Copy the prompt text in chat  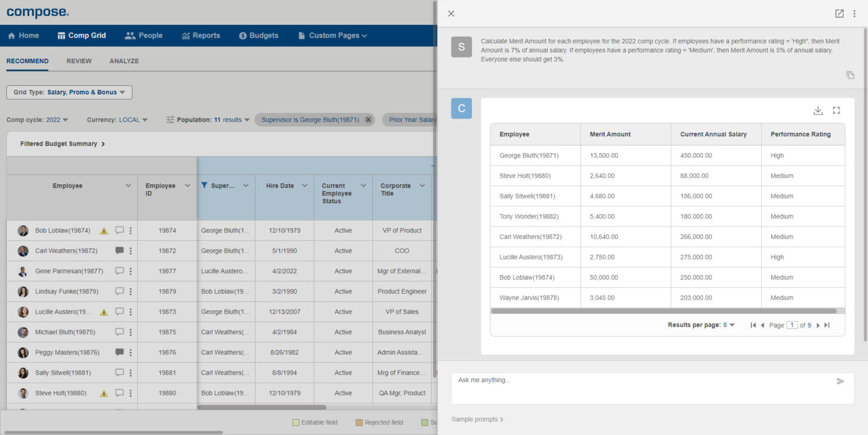(x=850, y=75)
